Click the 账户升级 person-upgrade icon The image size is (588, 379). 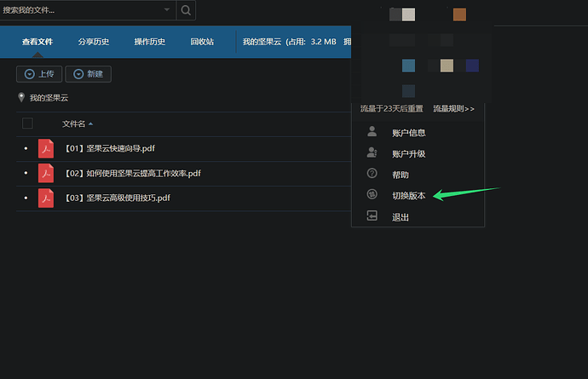[x=372, y=152]
